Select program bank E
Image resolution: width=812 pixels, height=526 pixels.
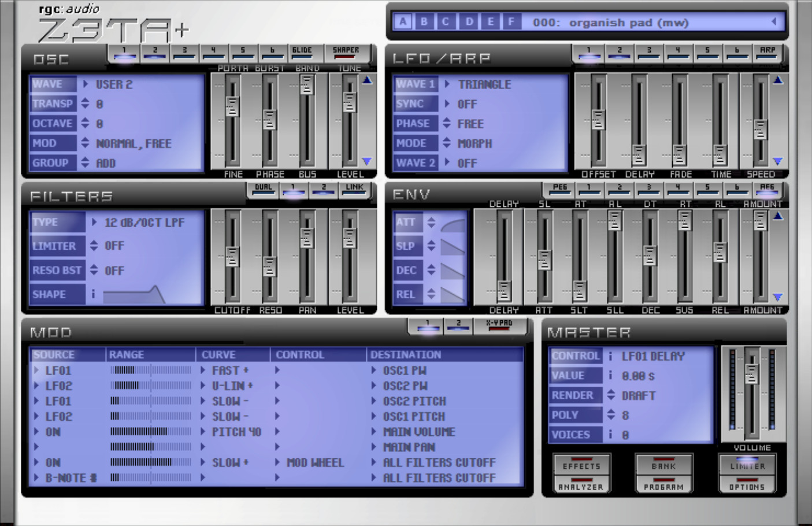click(x=490, y=22)
